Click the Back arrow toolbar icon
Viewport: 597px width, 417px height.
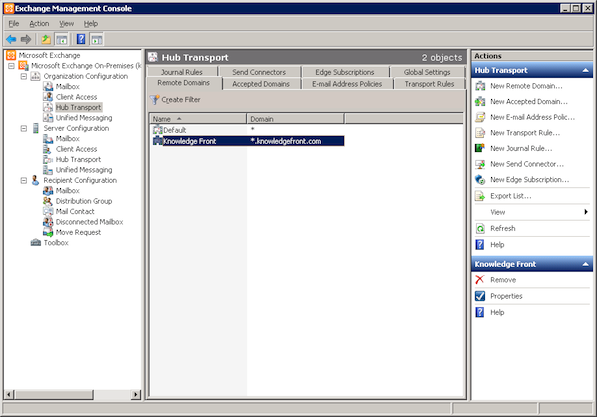(x=11, y=39)
